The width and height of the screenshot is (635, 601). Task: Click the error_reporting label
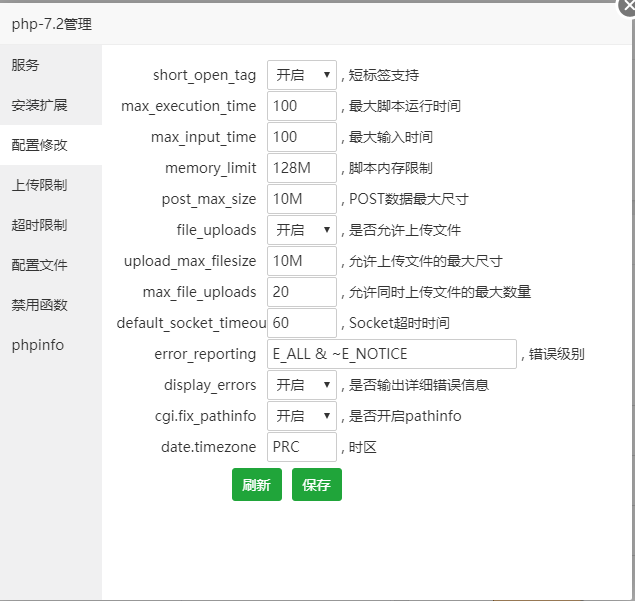[x=205, y=354]
